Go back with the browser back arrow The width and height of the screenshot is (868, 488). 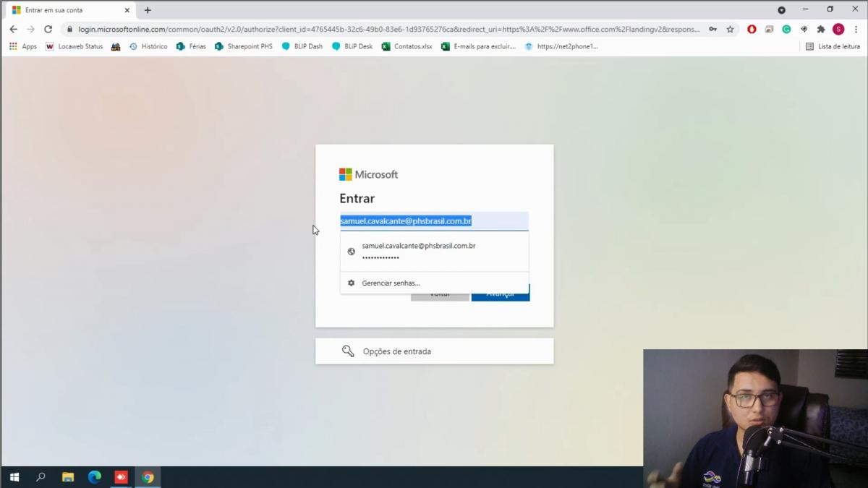tap(13, 29)
